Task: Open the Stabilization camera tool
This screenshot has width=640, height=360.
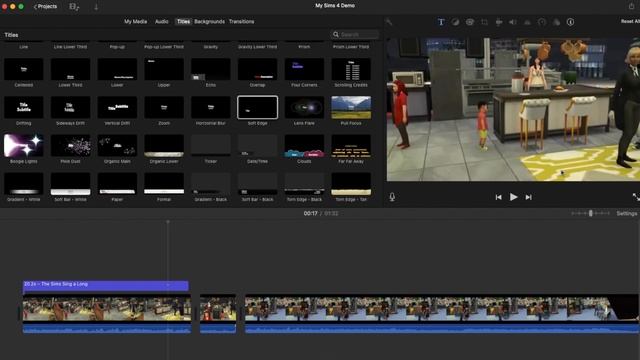Action: pyautogui.click(x=499, y=22)
